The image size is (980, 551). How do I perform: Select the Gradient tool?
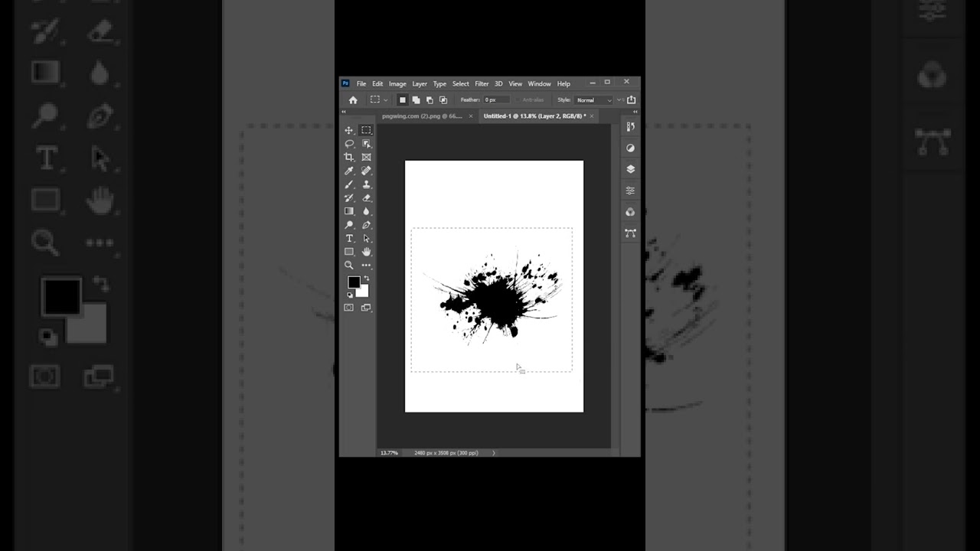tap(349, 211)
